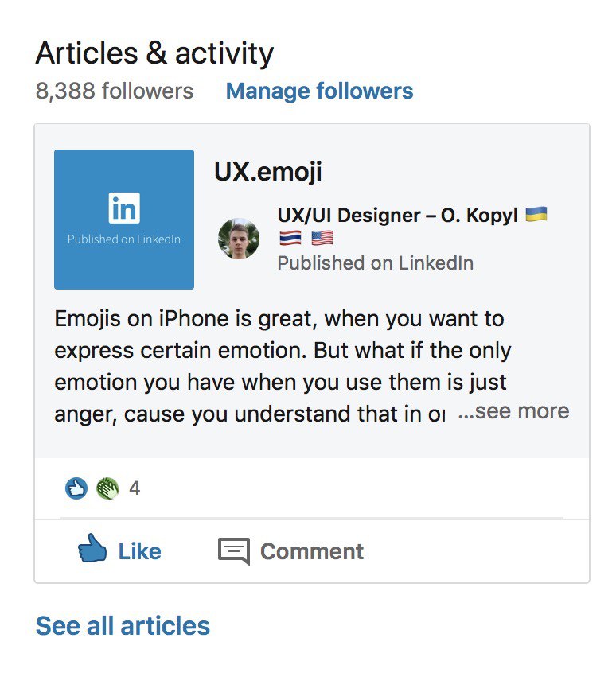Click the blue thumbs-up Like icon
The width and height of the screenshot is (616, 673).
click(x=92, y=548)
